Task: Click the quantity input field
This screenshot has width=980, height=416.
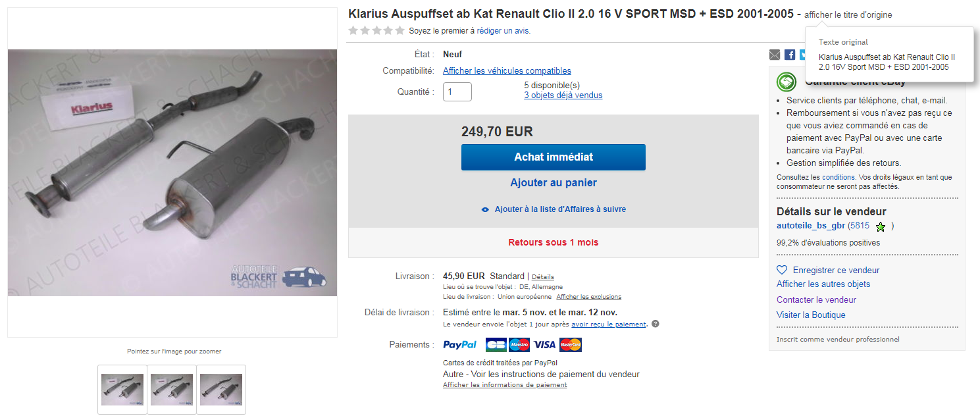Action: pos(457,92)
